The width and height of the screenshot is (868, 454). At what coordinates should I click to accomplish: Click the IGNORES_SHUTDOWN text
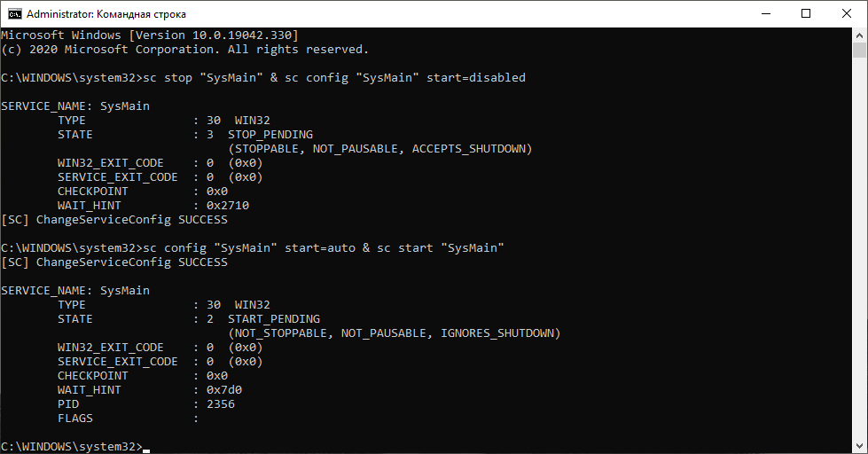coord(504,333)
